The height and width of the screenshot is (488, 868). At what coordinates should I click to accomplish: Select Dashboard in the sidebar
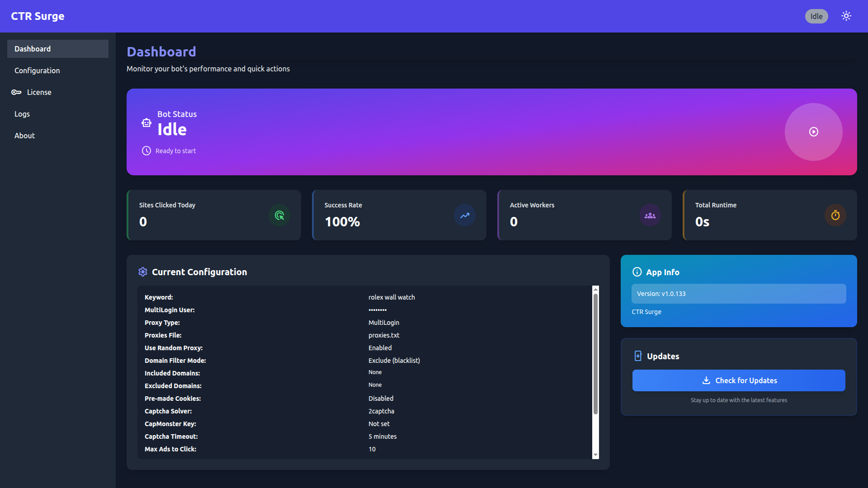32,49
